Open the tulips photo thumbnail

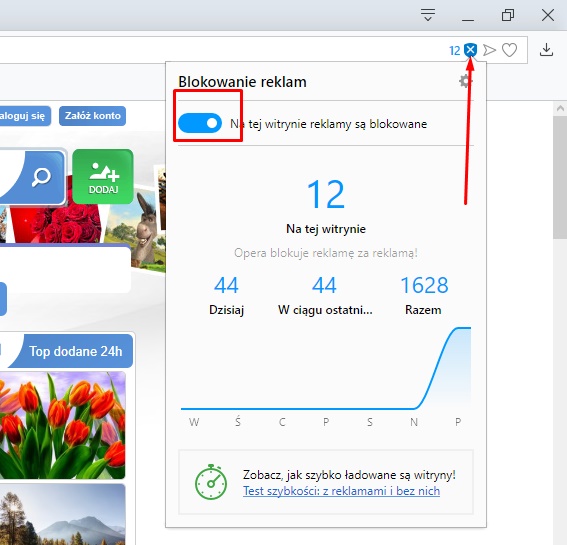(63, 425)
